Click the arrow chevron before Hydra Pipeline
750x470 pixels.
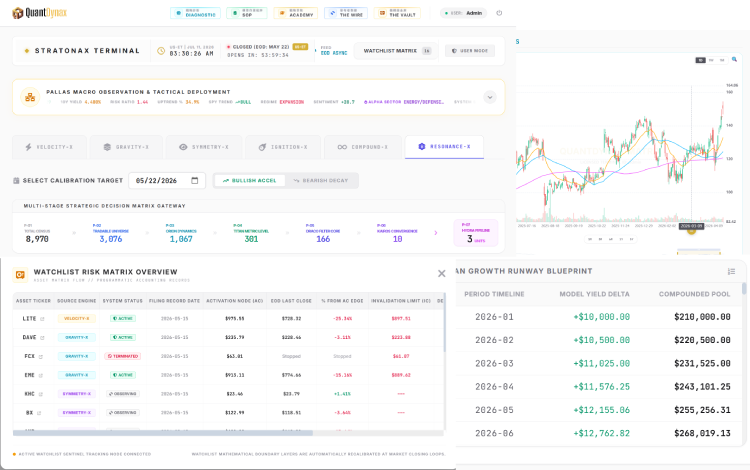[x=436, y=233]
